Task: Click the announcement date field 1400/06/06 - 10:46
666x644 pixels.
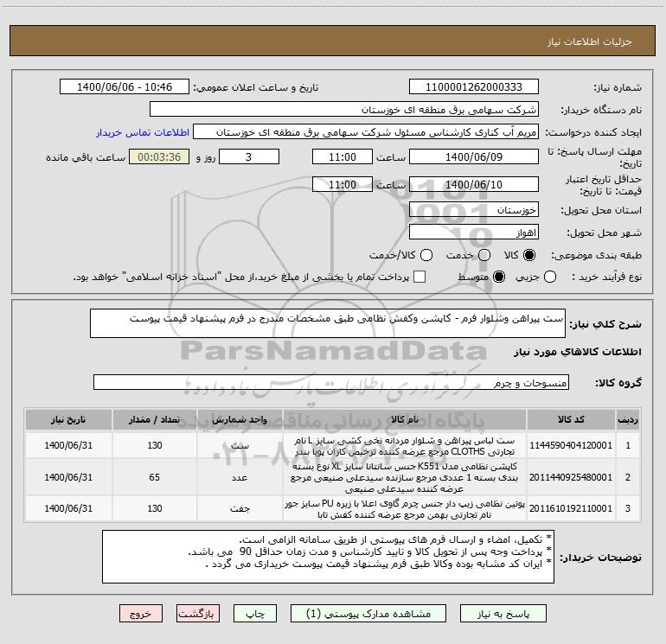Action: pyautogui.click(x=125, y=86)
